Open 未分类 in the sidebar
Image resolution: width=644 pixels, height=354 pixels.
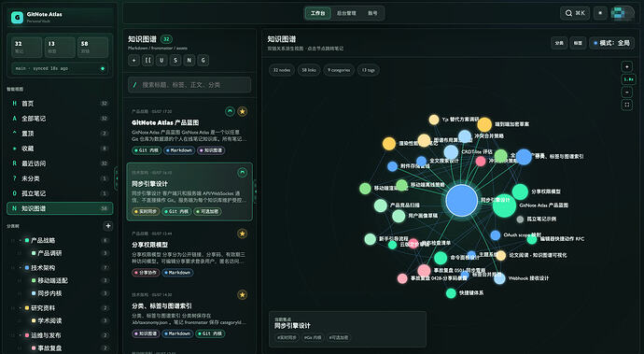(60, 178)
